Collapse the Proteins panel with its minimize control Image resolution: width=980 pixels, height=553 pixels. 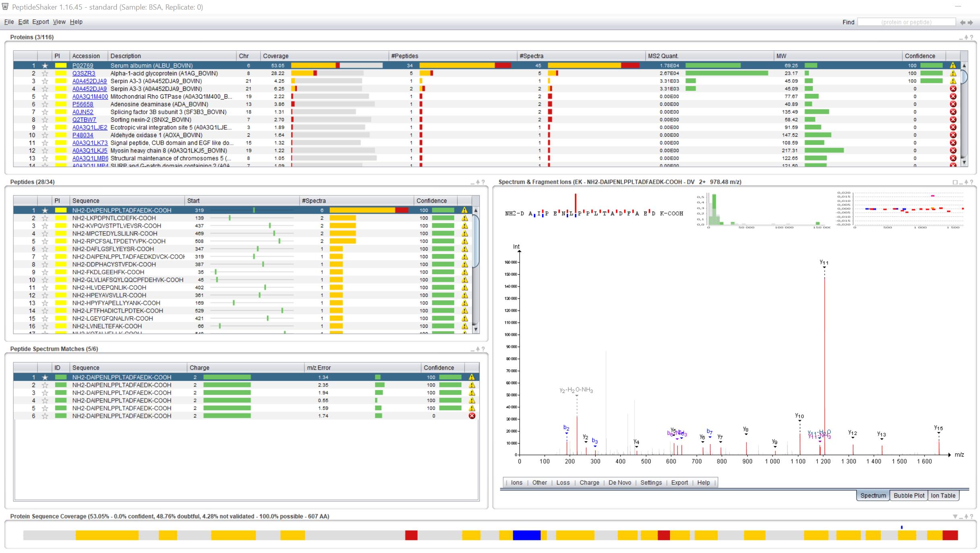961,37
